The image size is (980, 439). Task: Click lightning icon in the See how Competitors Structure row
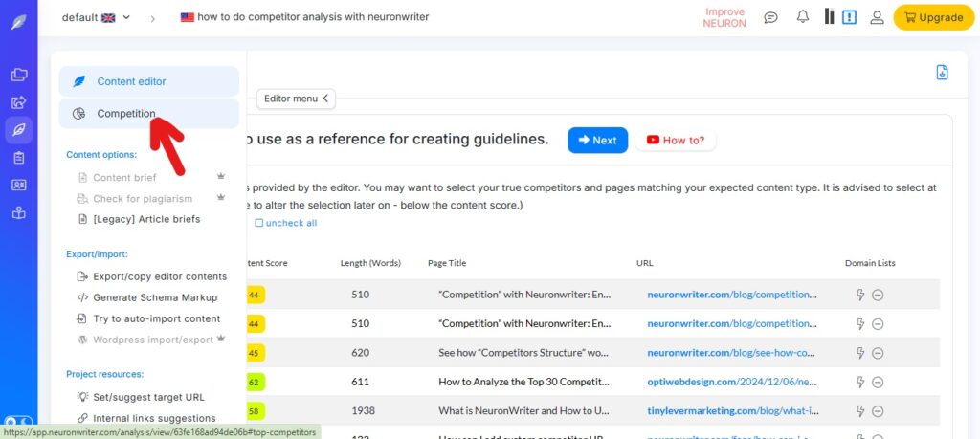[860, 353]
